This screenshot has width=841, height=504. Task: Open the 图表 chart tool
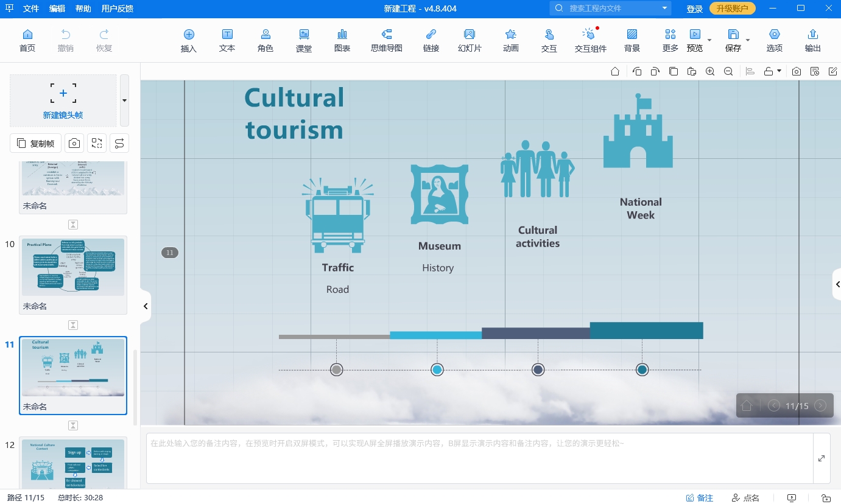click(x=342, y=41)
